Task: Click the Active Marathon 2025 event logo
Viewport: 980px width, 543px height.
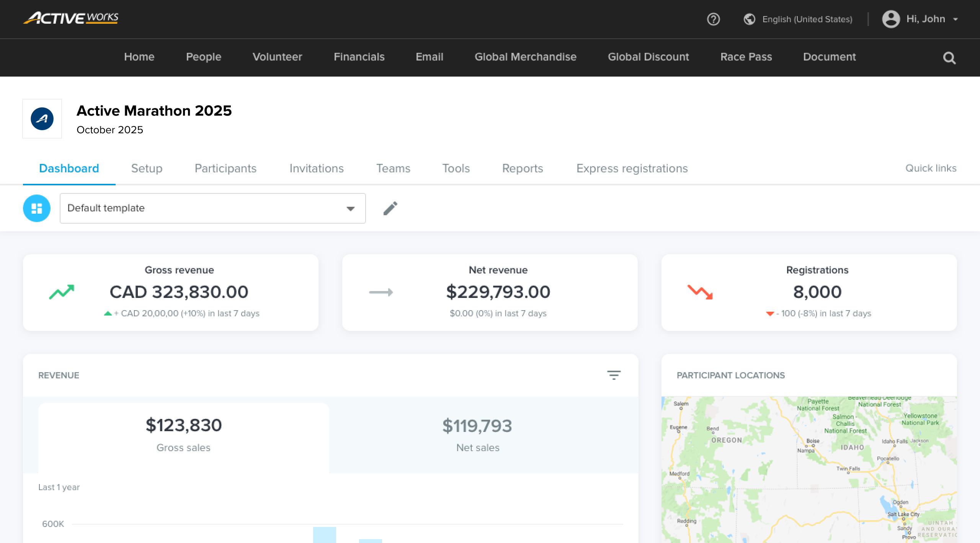Action: click(42, 119)
